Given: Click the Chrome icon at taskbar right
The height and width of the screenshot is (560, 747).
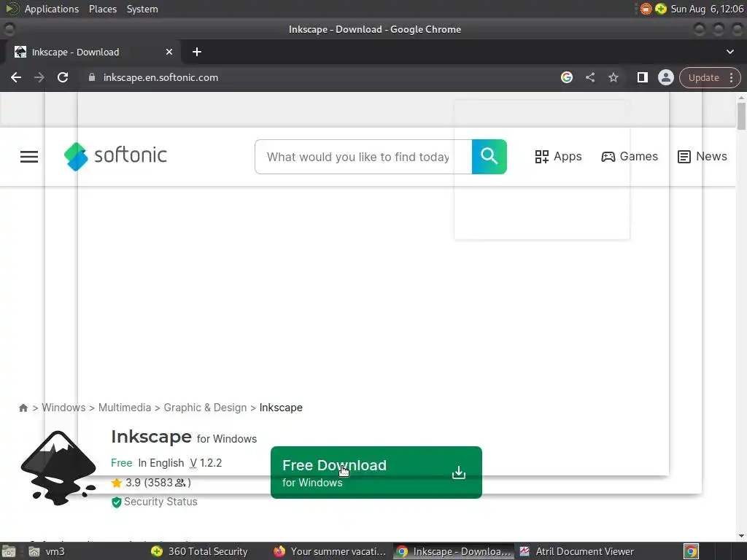Looking at the screenshot, I should [x=691, y=551].
